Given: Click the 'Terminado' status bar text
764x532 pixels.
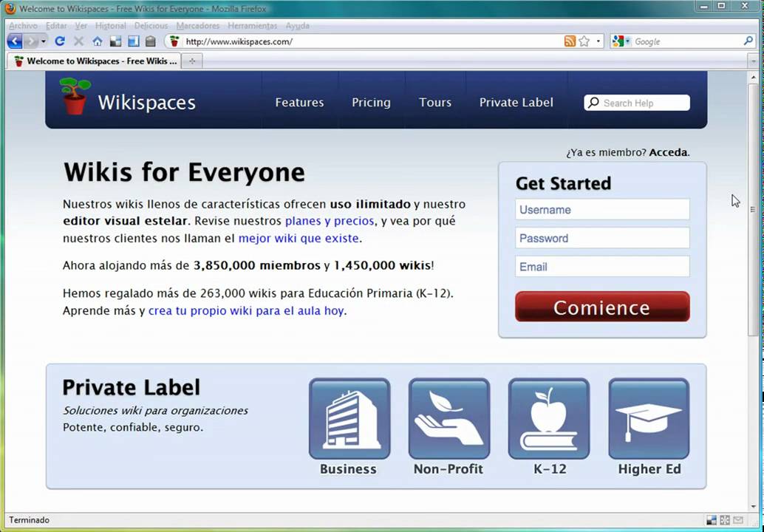Looking at the screenshot, I should (29, 520).
